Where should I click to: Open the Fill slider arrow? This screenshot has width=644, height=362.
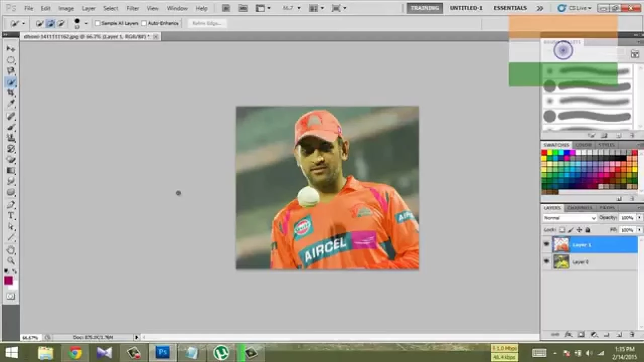coord(639,230)
